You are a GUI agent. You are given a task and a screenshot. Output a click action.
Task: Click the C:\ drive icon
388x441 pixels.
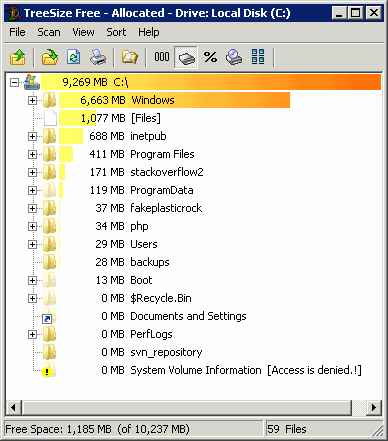click(x=32, y=82)
